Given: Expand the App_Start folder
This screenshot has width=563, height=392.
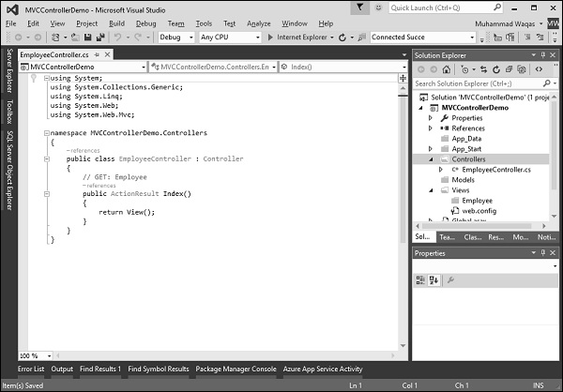Looking at the screenshot, I should coord(431,149).
